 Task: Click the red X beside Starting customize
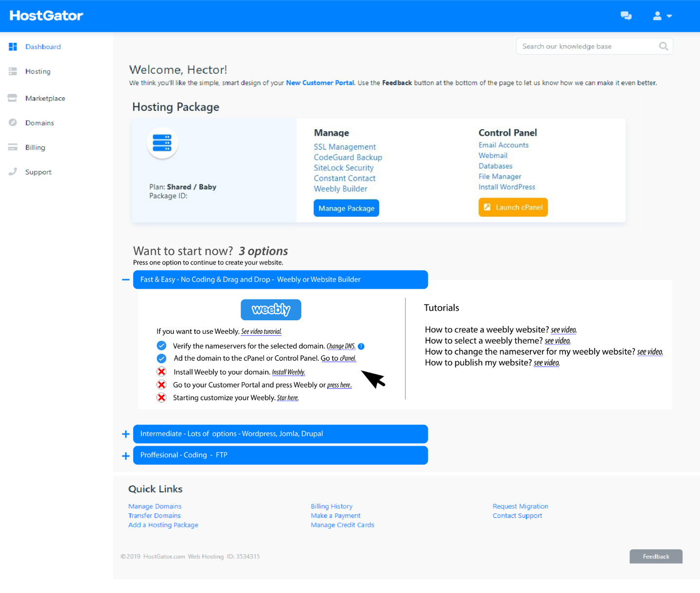tap(161, 398)
